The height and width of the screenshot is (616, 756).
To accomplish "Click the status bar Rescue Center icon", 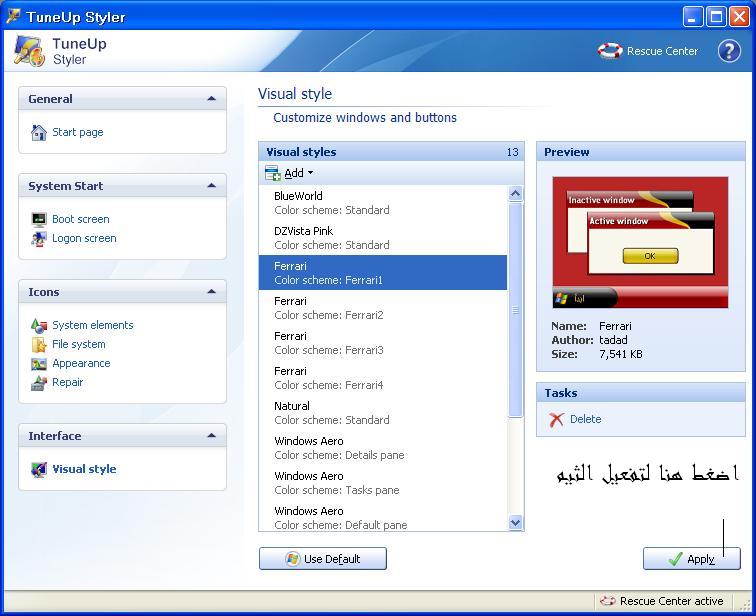I will 608,601.
